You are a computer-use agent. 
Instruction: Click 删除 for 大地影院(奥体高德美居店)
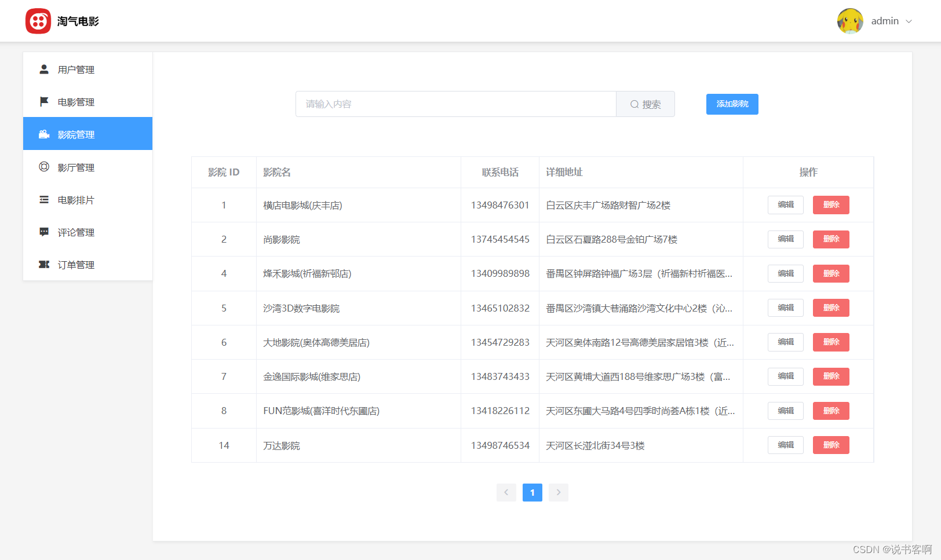click(x=831, y=342)
